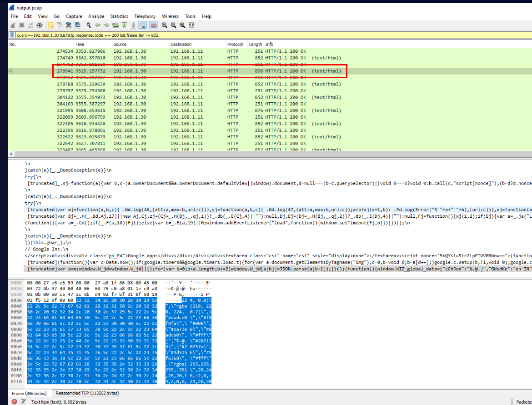Screen dimensions: 532x405
Task: Open the View menu
Action: (x=43, y=16)
